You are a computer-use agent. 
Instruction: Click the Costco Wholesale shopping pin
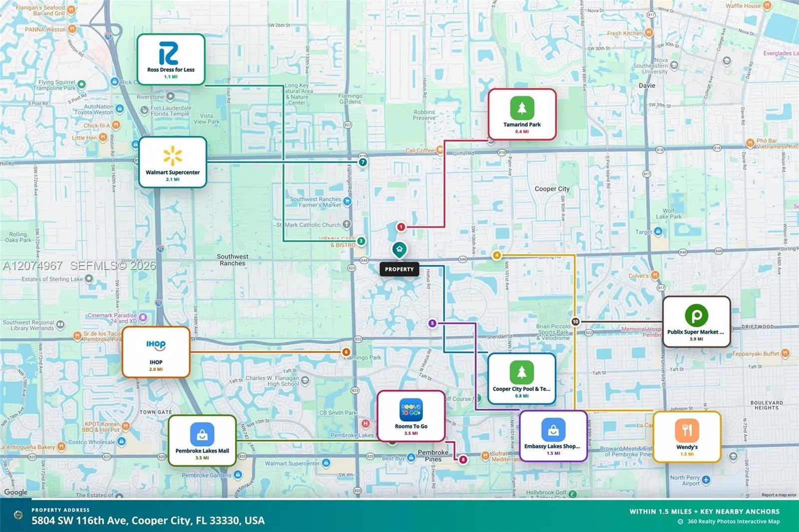click(x=121, y=442)
